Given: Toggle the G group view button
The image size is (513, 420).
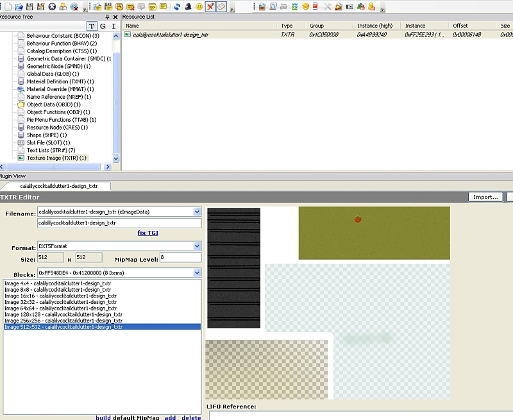Looking at the screenshot, I should click(103, 26).
